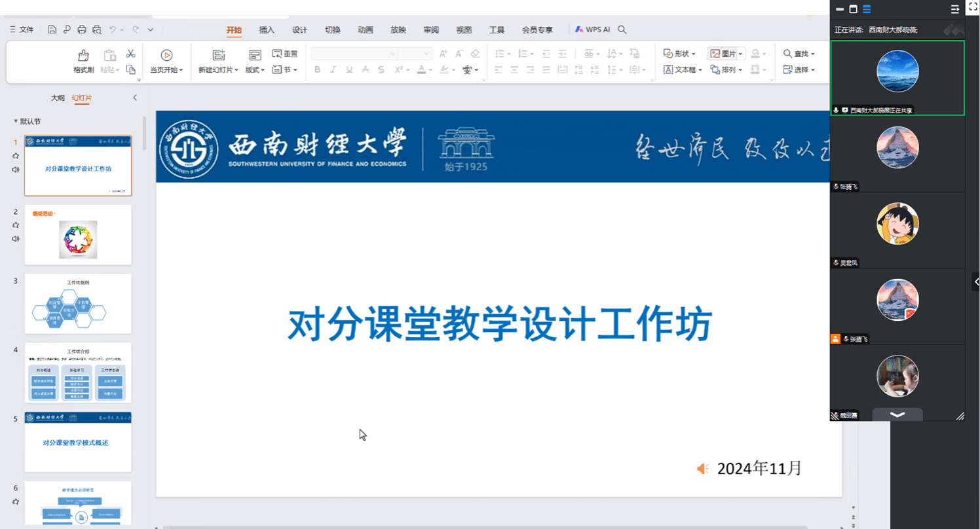This screenshot has width=980, height=529.
Task: Click the save icon in quick access toolbar
Action: pos(52,29)
